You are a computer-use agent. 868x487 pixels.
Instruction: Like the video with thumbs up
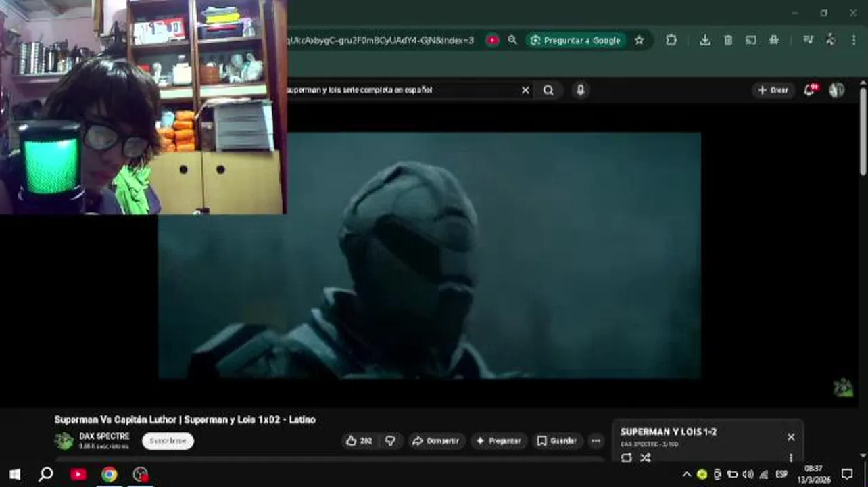pos(359,441)
